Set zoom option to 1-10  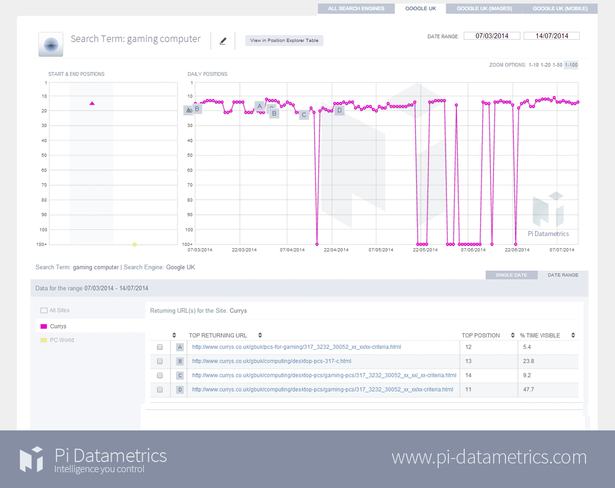pos(533,65)
